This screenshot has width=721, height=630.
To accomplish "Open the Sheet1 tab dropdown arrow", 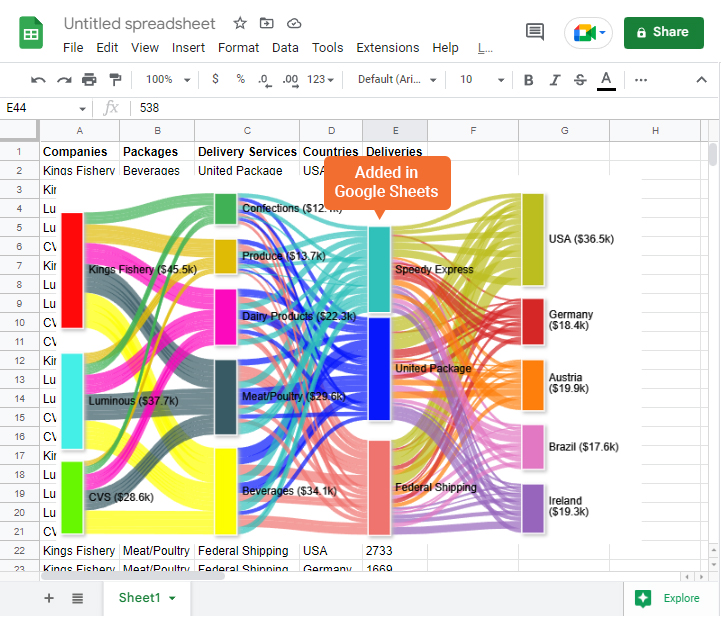I will (x=172, y=598).
